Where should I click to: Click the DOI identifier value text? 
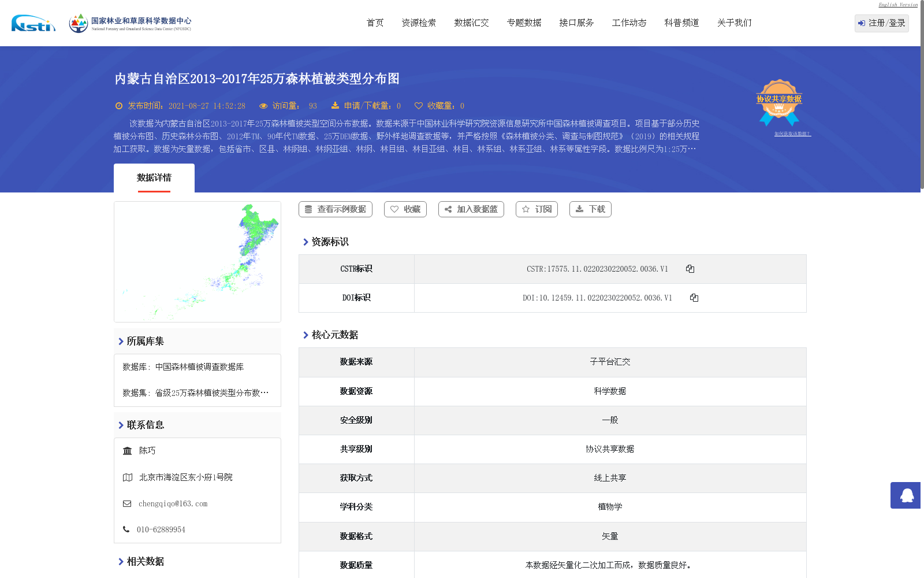(x=597, y=298)
